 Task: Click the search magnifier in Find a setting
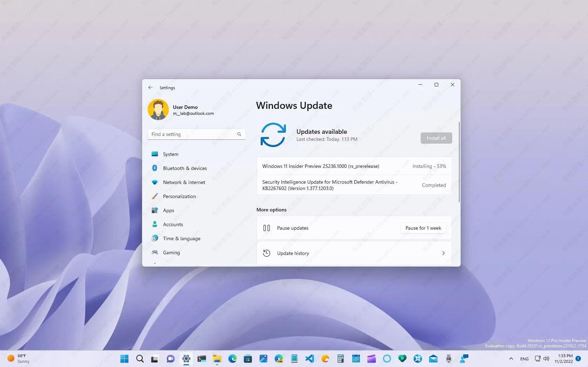tap(239, 134)
